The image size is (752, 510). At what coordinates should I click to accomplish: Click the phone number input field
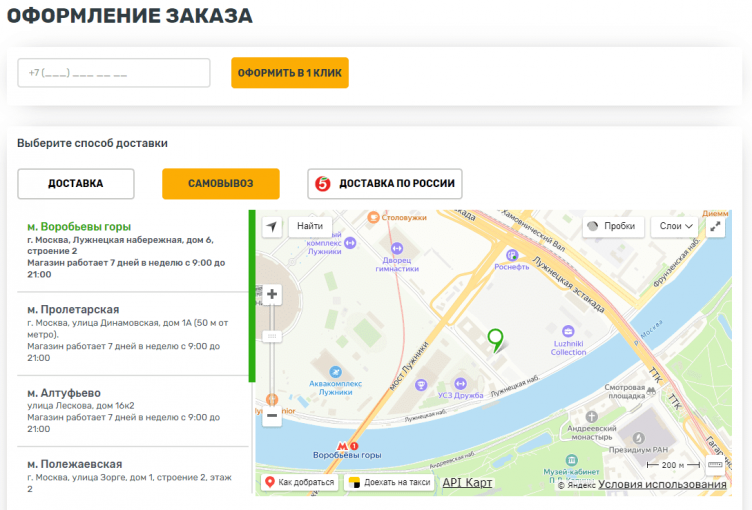click(114, 73)
